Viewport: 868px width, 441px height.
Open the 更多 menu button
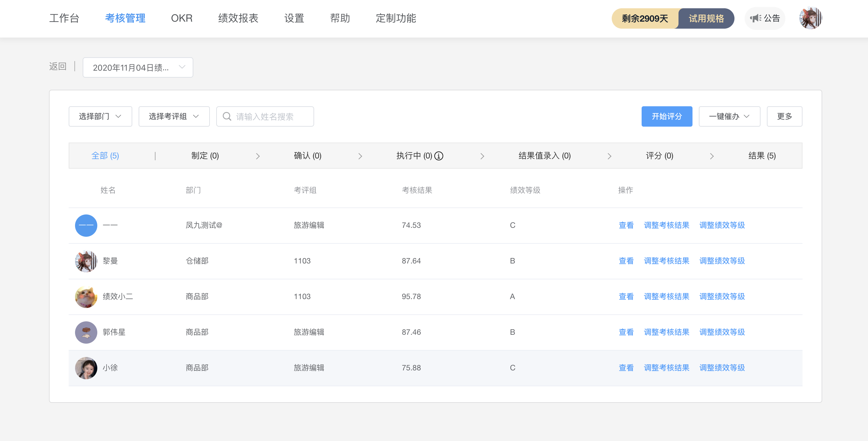click(784, 116)
